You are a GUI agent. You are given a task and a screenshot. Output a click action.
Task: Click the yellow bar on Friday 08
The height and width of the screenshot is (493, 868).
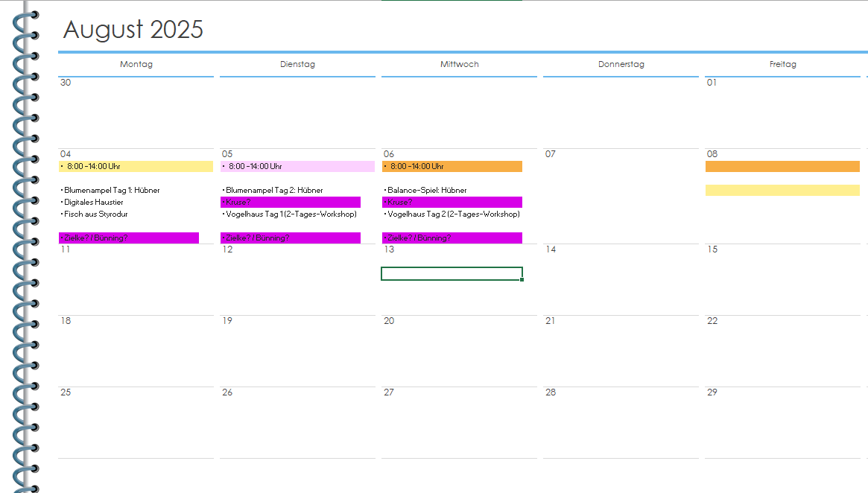[x=782, y=191]
